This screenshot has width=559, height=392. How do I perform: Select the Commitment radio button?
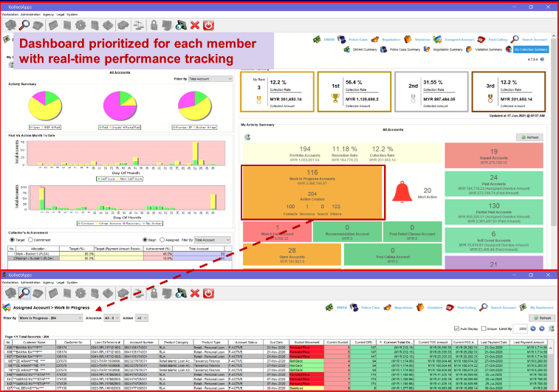(30, 240)
